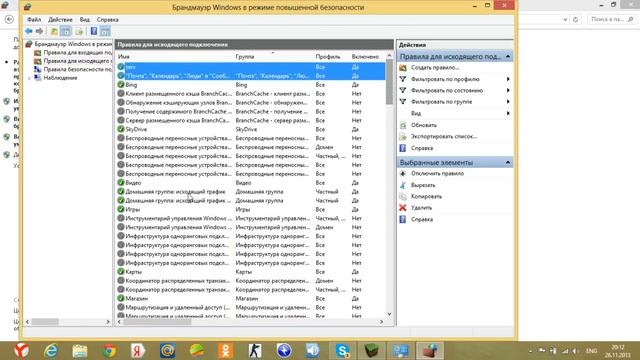Toggle the console tree pane toolbar icon
Viewport: 640px width, 360px height.
pos(66,31)
